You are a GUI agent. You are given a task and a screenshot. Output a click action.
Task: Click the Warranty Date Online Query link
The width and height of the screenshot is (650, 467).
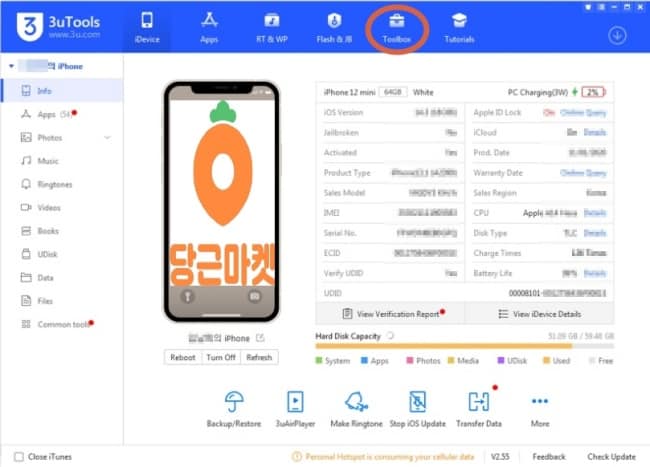(x=583, y=173)
